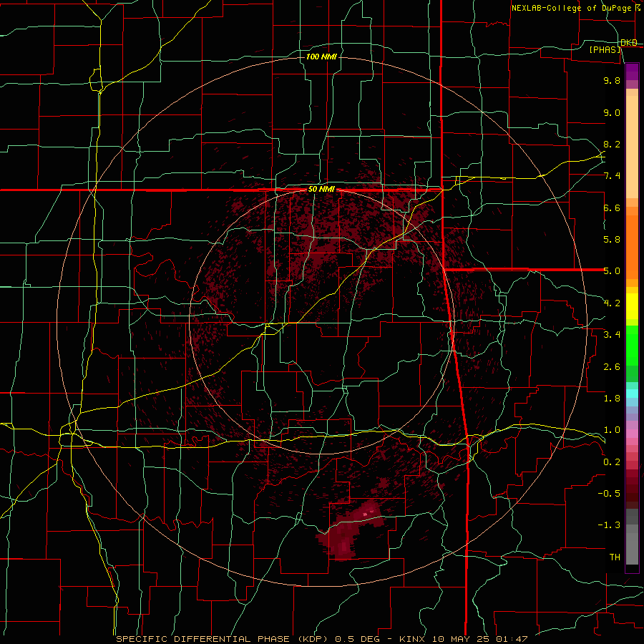Select the 5.8 value on the color scale

coord(612,240)
